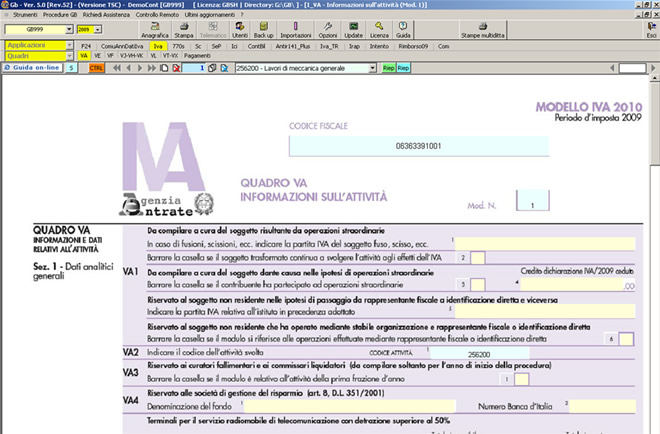Viewport: 660px width, 434px height.
Task: Open Guida on-line
Action: point(32,67)
